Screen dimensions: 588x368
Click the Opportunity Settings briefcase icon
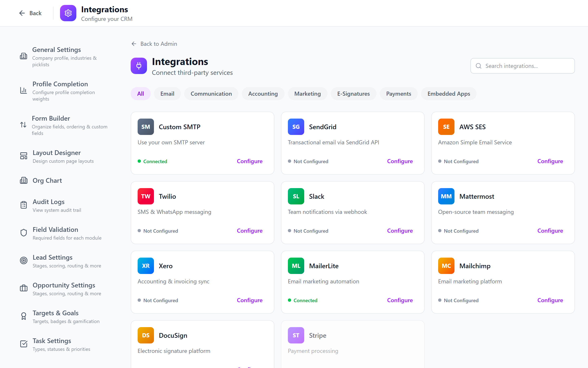point(23,288)
